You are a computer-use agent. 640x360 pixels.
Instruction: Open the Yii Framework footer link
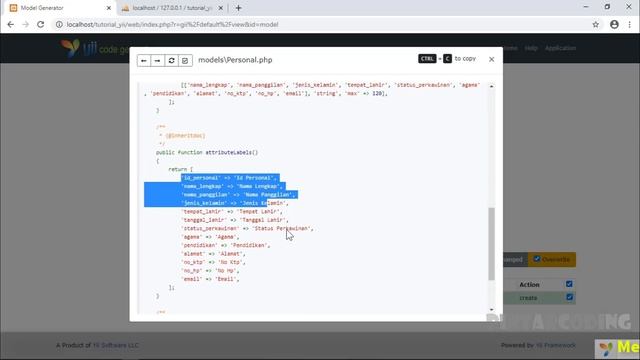point(556,345)
